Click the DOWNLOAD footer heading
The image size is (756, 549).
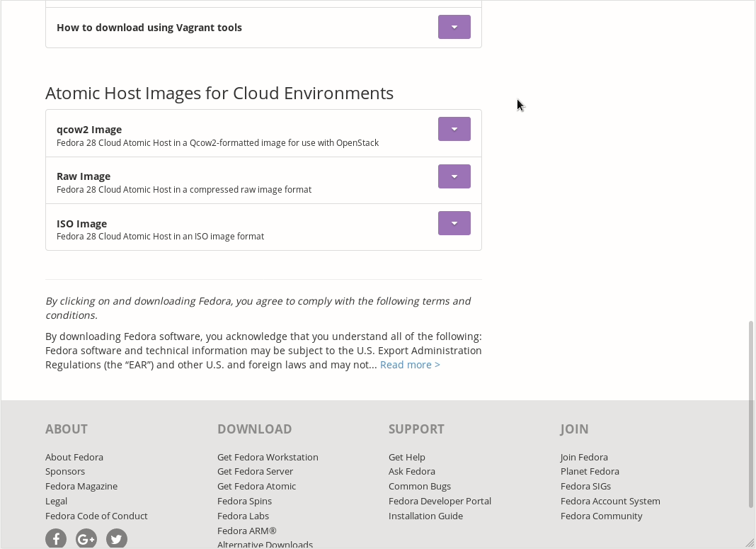tap(255, 429)
